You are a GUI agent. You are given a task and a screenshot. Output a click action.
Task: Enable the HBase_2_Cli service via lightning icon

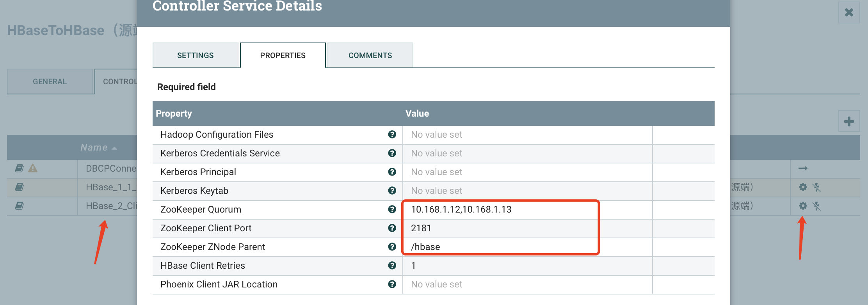(816, 206)
